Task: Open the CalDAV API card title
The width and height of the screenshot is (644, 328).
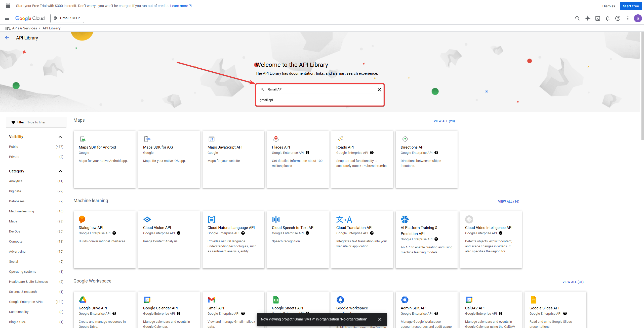Action: tap(474, 308)
